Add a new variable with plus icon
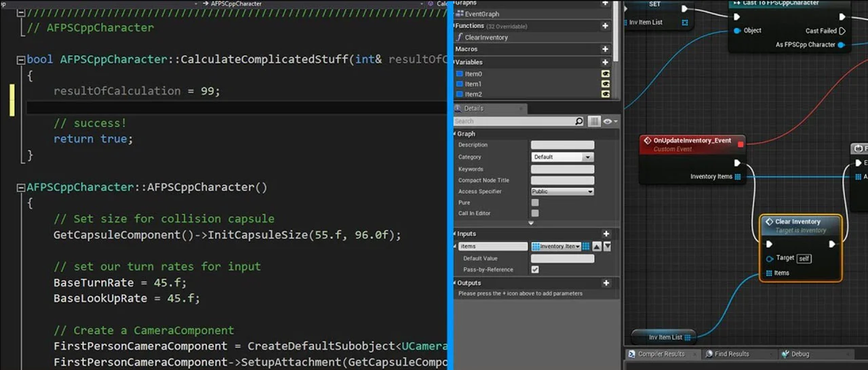Viewport: 868px width, 370px height. tap(606, 62)
